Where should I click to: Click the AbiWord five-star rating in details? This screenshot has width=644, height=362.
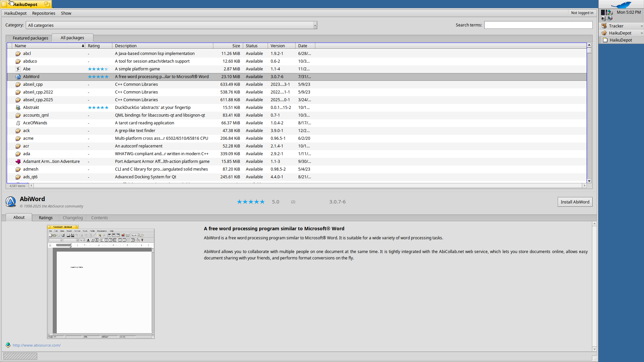251,202
